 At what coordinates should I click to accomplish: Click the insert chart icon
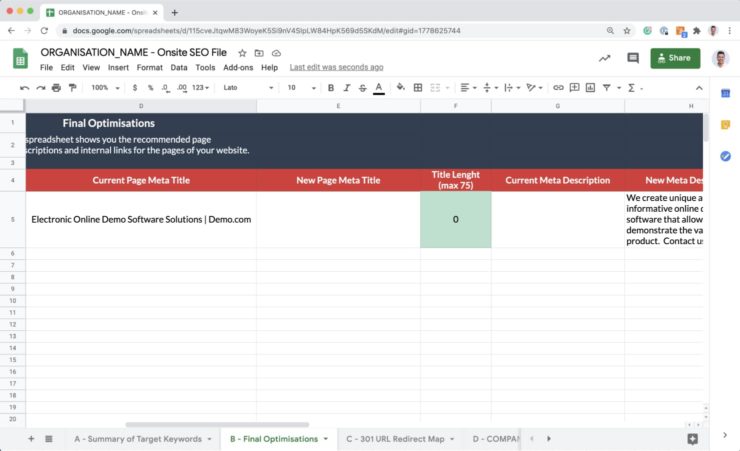590,88
